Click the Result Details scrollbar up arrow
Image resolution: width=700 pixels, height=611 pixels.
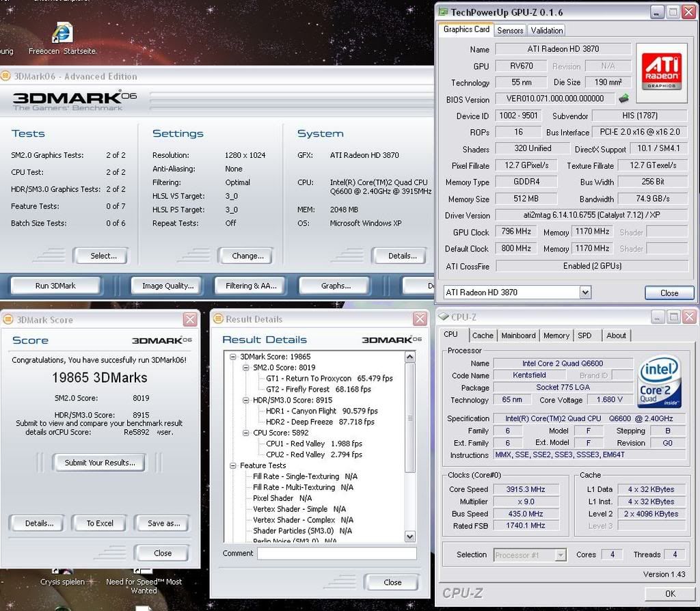point(410,357)
